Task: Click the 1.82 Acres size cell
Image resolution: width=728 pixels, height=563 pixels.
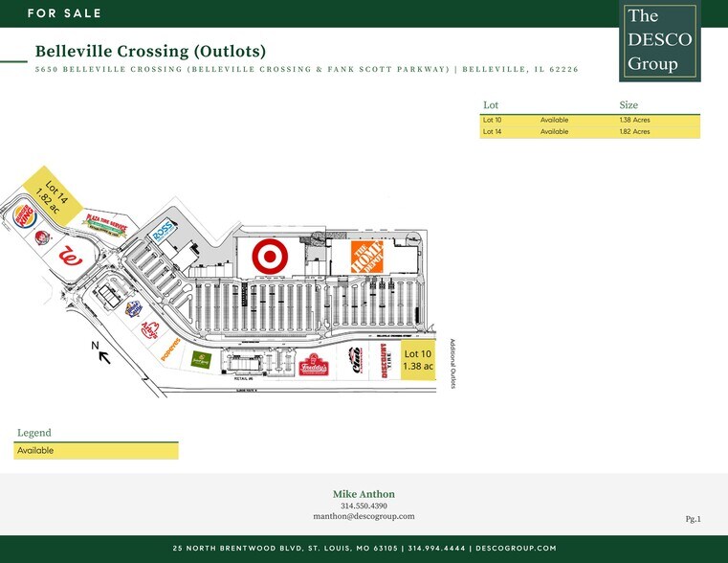Action: (634, 131)
